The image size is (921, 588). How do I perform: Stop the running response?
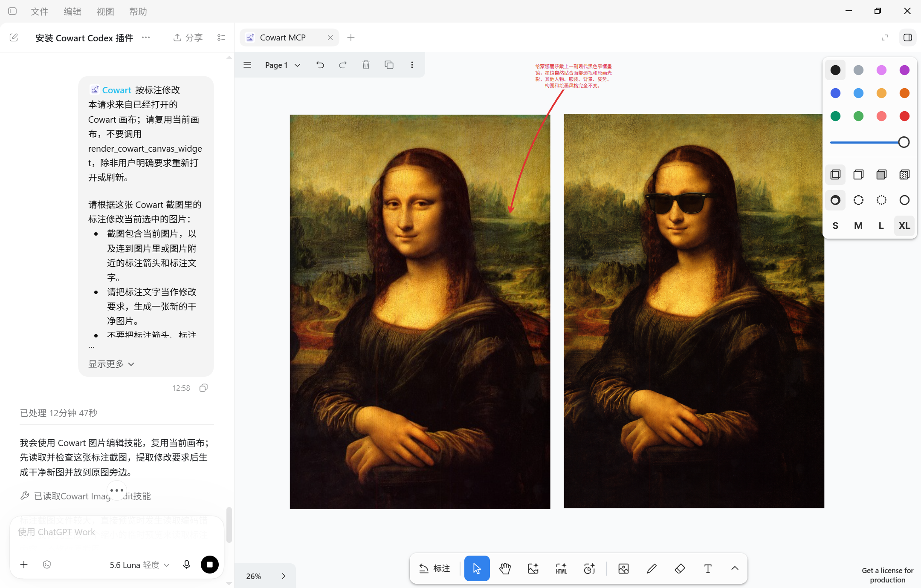(209, 565)
